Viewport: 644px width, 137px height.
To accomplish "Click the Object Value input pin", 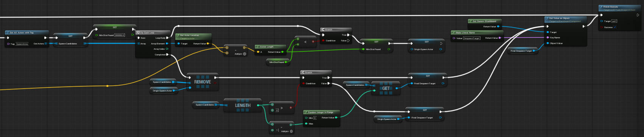I will tap(547, 43).
